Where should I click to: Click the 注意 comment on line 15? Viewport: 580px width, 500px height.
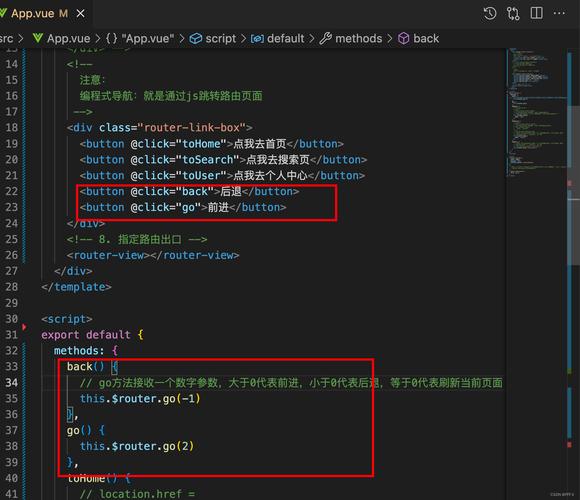click(92, 80)
